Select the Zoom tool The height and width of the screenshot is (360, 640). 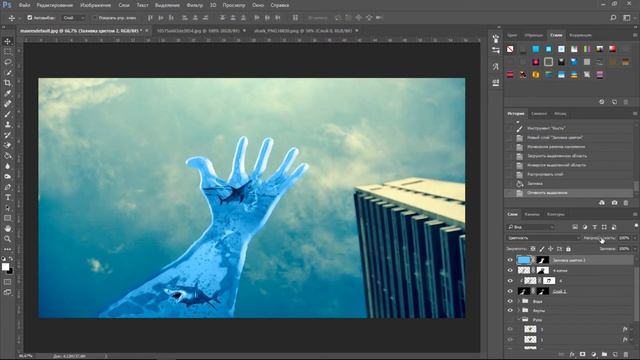point(8,239)
